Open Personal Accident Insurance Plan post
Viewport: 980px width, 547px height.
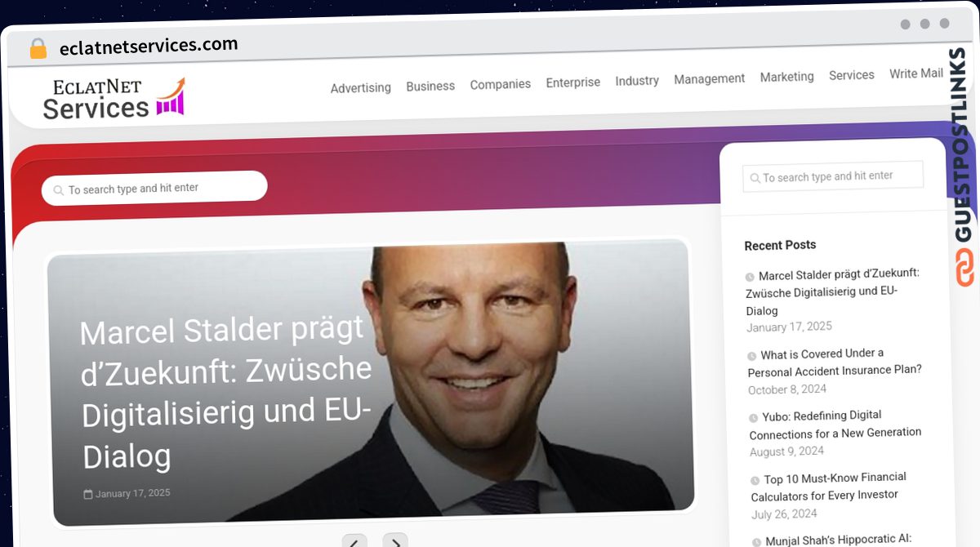click(x=835, y=362)
